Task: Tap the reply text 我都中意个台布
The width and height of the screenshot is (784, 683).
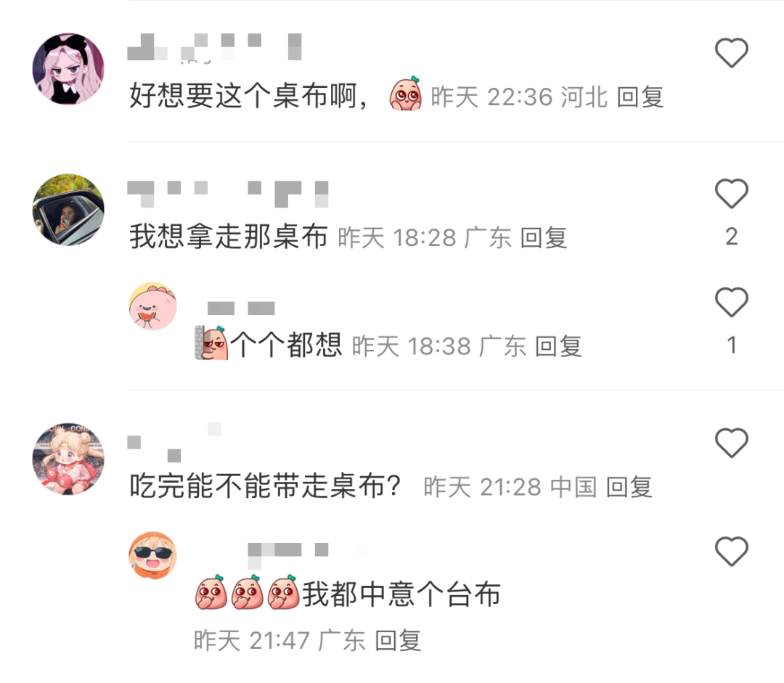Action: [401, 594]
